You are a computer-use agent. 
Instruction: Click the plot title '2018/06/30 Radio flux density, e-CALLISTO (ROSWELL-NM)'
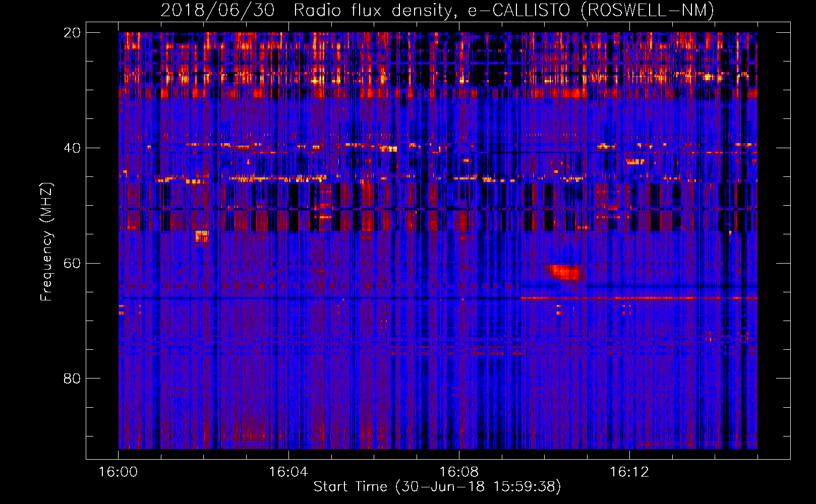[437, 10]
